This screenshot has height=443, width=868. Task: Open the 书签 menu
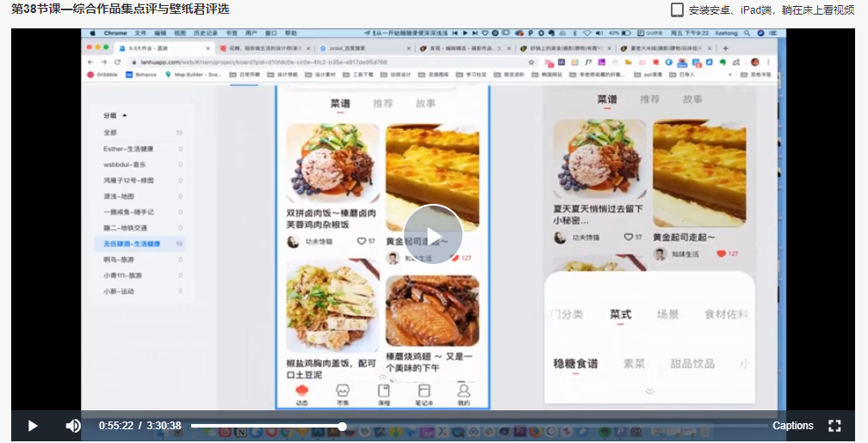[x=232, y=34]
